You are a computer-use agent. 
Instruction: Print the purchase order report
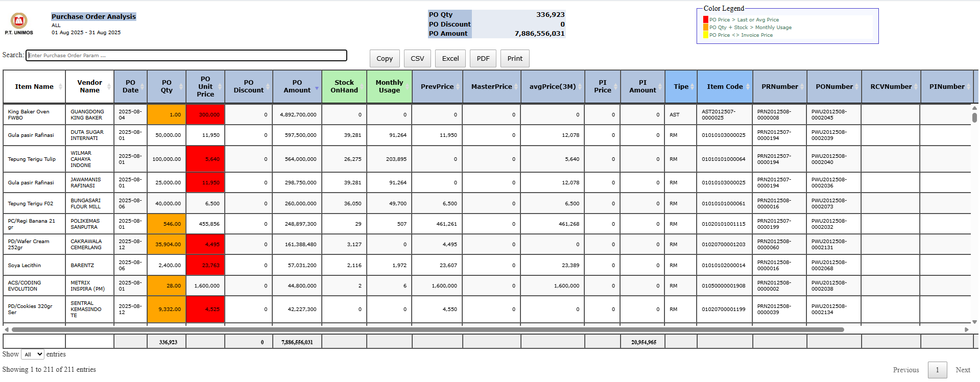pos(514,59)
